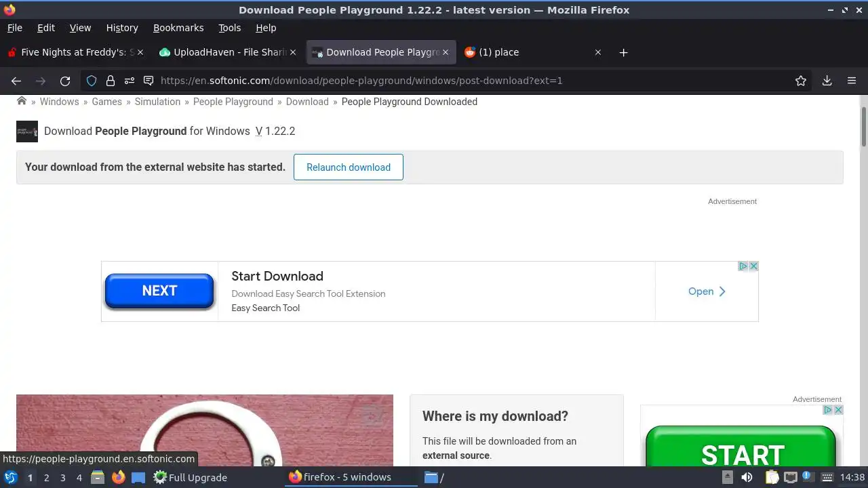The width and height of the screenshot is (868, 488).
Task: Open the tracking protection shield icon
Action: [x=92, y=81]
